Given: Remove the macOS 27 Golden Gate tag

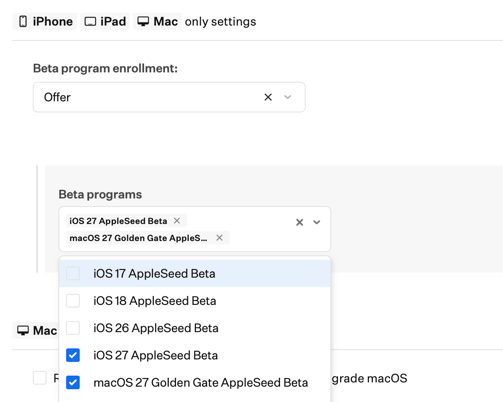Looking at the screenshot, I should click(x=219, y=238).
